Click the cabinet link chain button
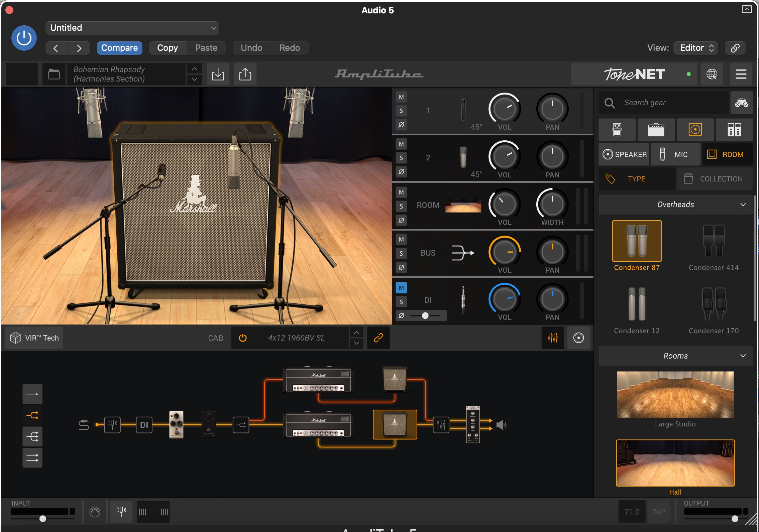Screen dimensions: 759x532 [x=378, y=338]
